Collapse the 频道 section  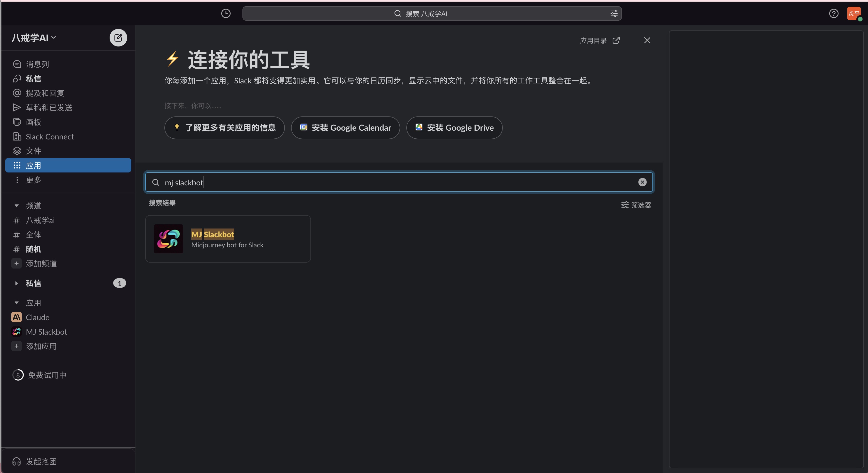coord(17,205)
